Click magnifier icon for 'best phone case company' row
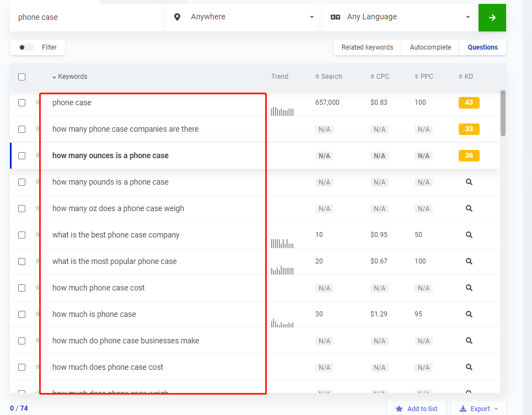532x415 pixels. click(469, 235)
